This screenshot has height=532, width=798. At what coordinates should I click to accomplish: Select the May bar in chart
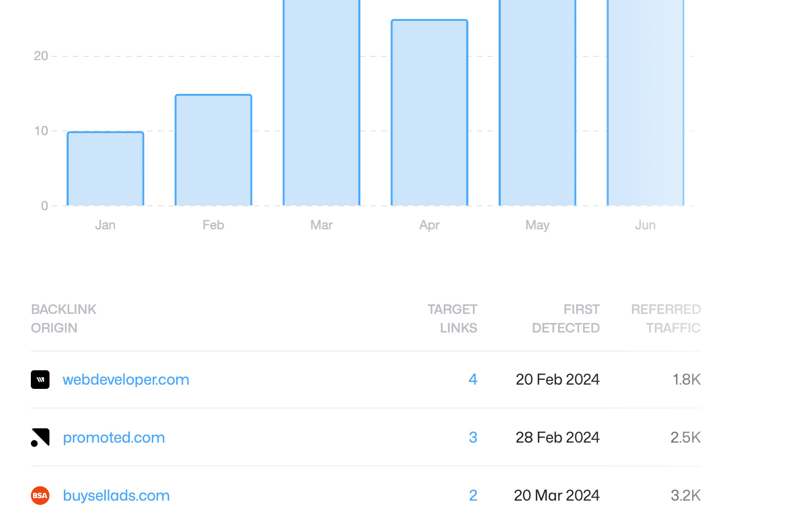[x=537, y=103]
